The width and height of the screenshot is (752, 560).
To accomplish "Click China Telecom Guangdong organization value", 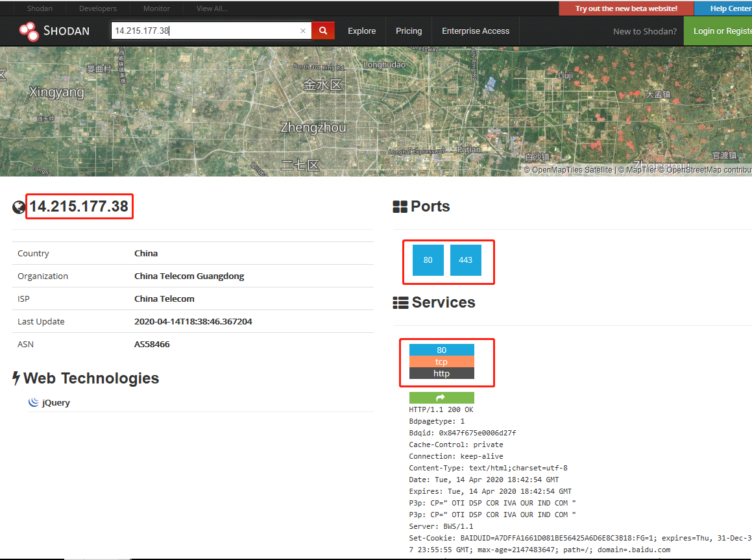I will [189, 276].
